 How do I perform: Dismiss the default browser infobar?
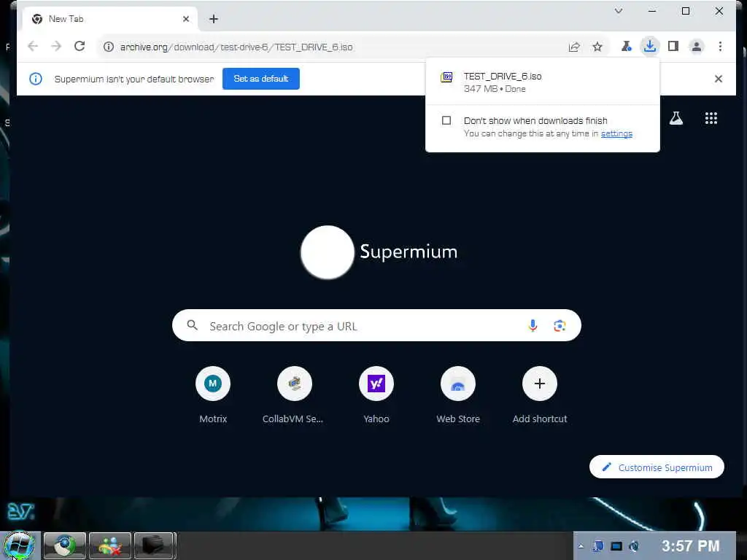click(719, 79)
